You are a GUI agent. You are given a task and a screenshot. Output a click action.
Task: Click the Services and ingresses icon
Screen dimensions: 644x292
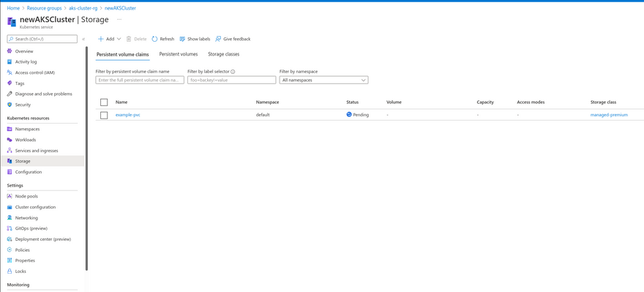(x=10, y=150)
